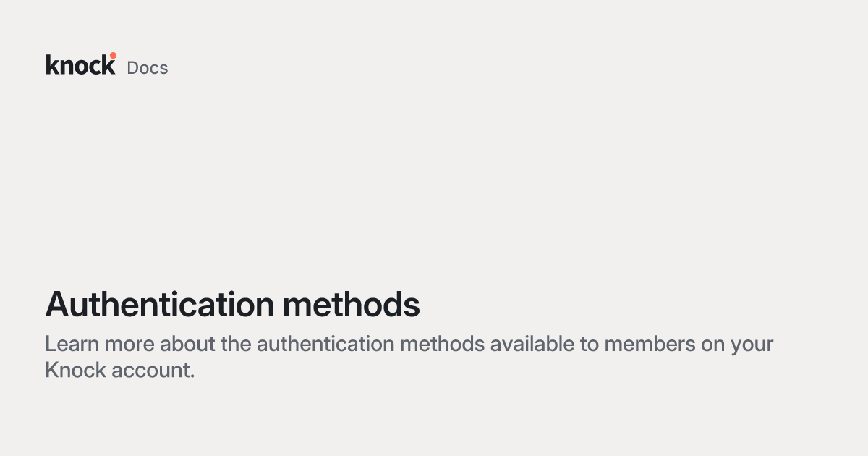This screenshot has width=868, height=456.
Task: Click the capital "A" of the Authentication heading
Action: 57,305
